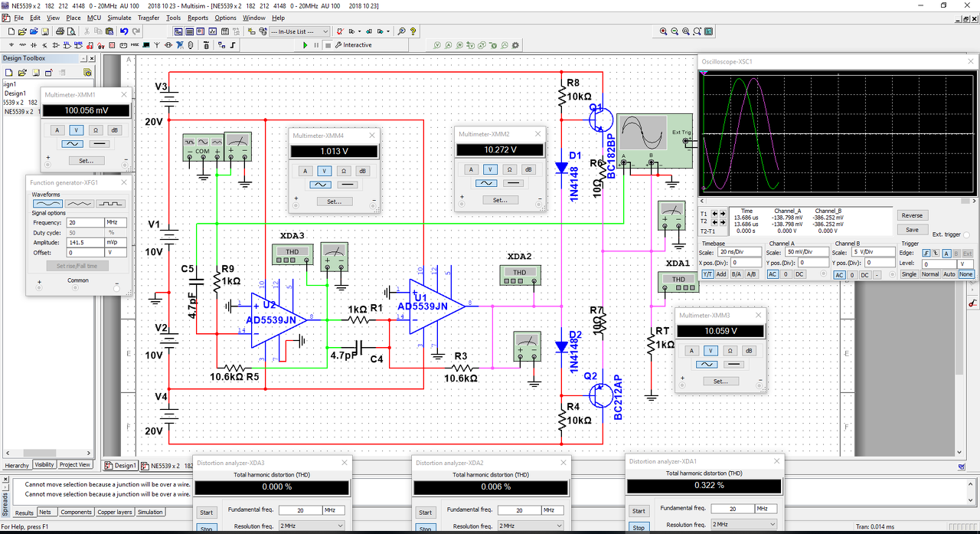
Task: Open the In-Use List dropdown
Action: click(325, 31)
